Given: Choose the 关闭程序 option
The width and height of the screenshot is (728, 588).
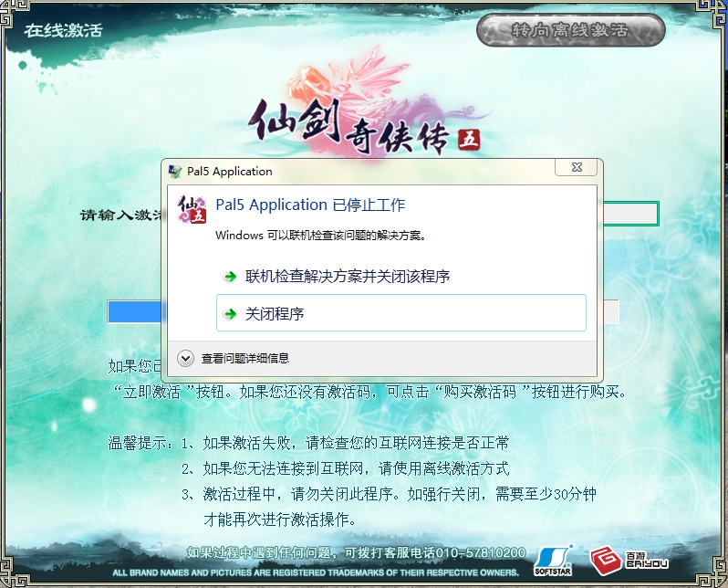Looking at the screenshot, I should [x=400, y=313].
